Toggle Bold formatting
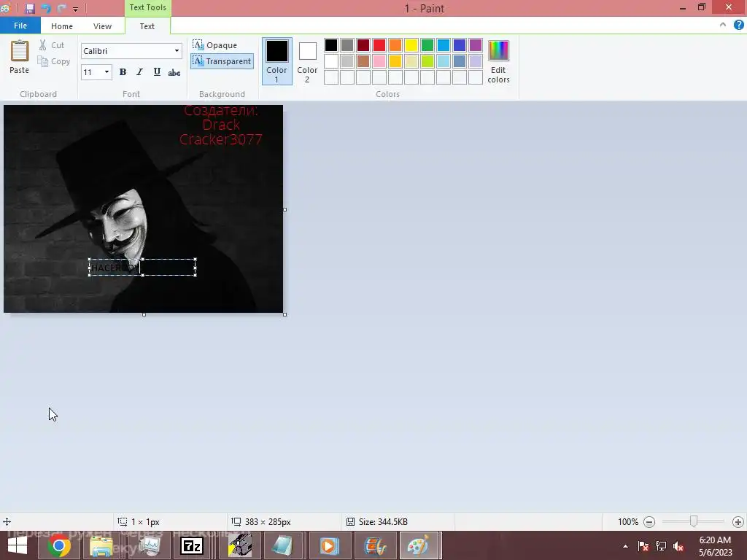The width and height of the screenshot is (747, 560). [x=123, y=72]
